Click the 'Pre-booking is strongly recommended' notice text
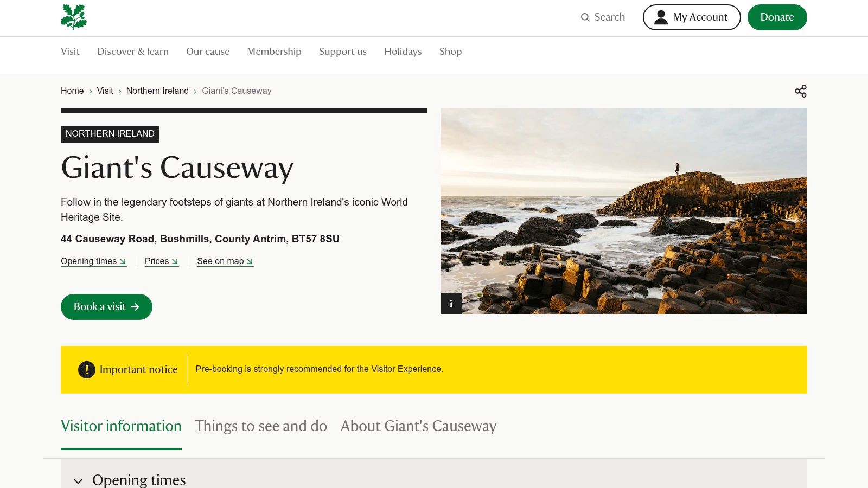The width and height of the screenshot is (868, 488). pyautogui.click(x=320, y=369)
